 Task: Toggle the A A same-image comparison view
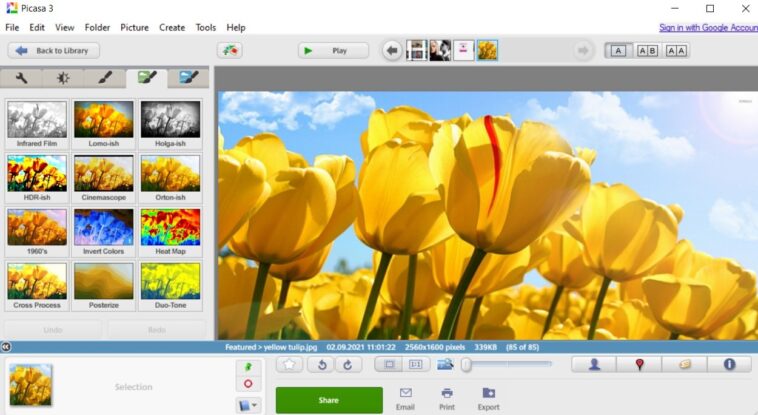pyautogui.click(x=676, y=50)
